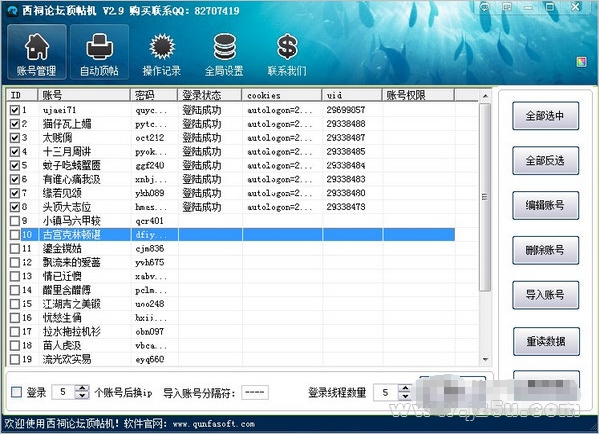Click the 重读数据 reload data button

click(x=546, y=341)
